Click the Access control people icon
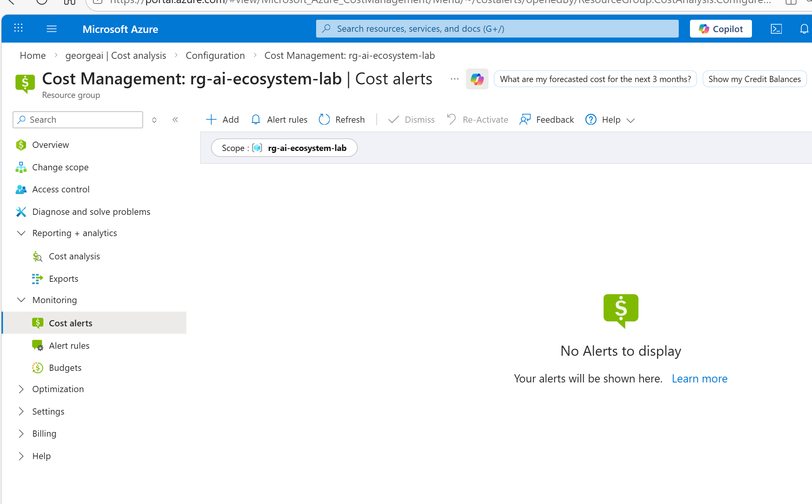The width and height of the screenshot is (812, 504). coord(21,189)
